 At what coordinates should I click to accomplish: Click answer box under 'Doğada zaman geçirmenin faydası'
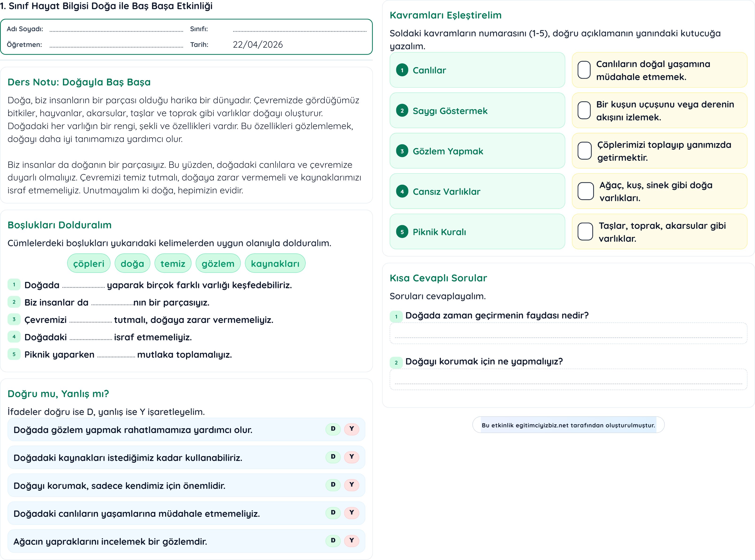pyautogui.click(x=568, y=333)
